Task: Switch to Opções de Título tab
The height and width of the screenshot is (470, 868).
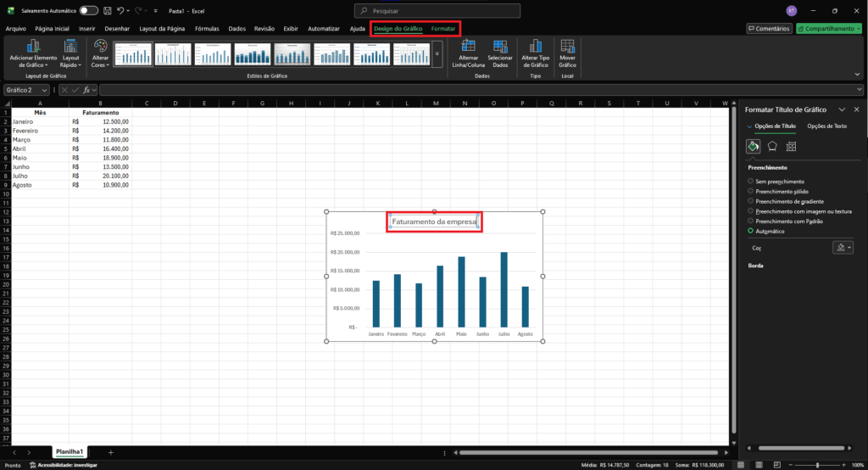Action: 775,126
